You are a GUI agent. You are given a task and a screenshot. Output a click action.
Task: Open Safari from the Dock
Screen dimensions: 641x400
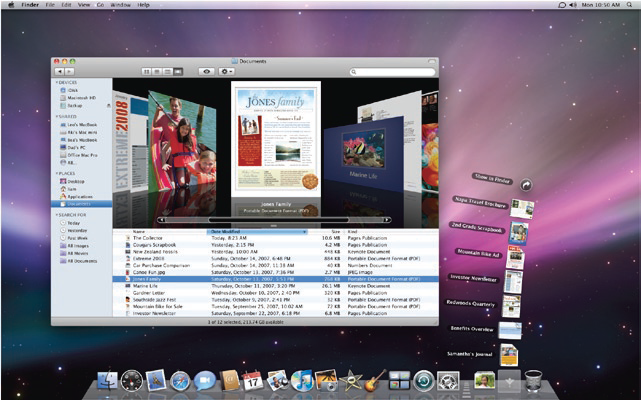tap(180, 381)
